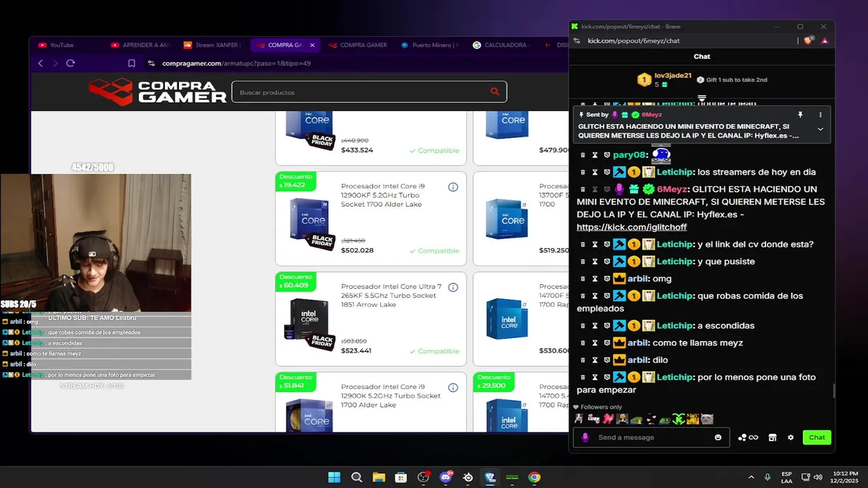Open the kick.com/iglitchoff link
The height and width of the screenshot is (488, 868).
tap(631, 227)
